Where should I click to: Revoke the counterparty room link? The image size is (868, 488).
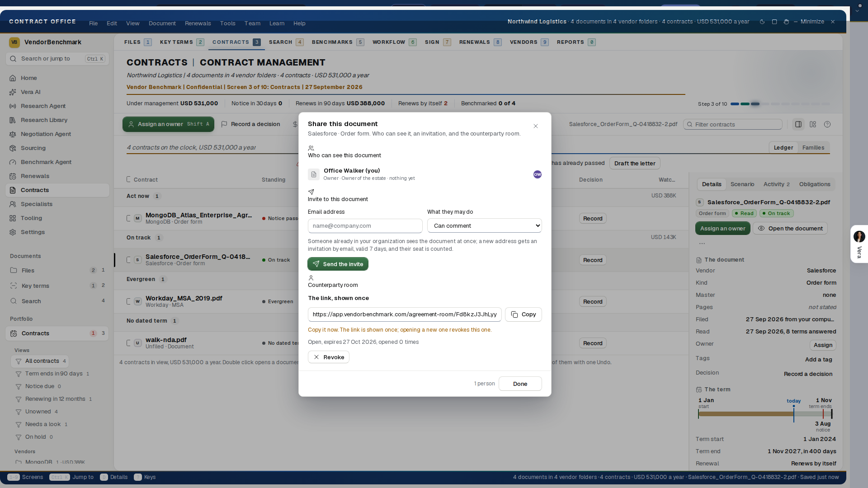click(329, 357)
